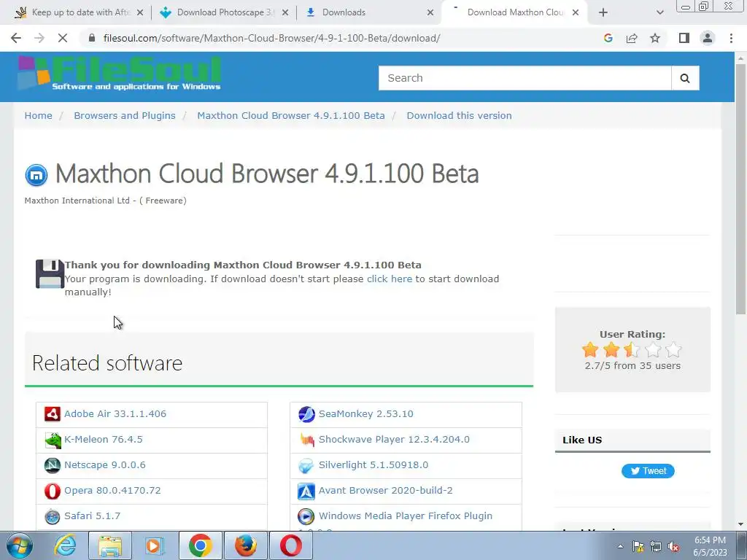
Task: Click the scrollbar down arrow
Action: 740,524
